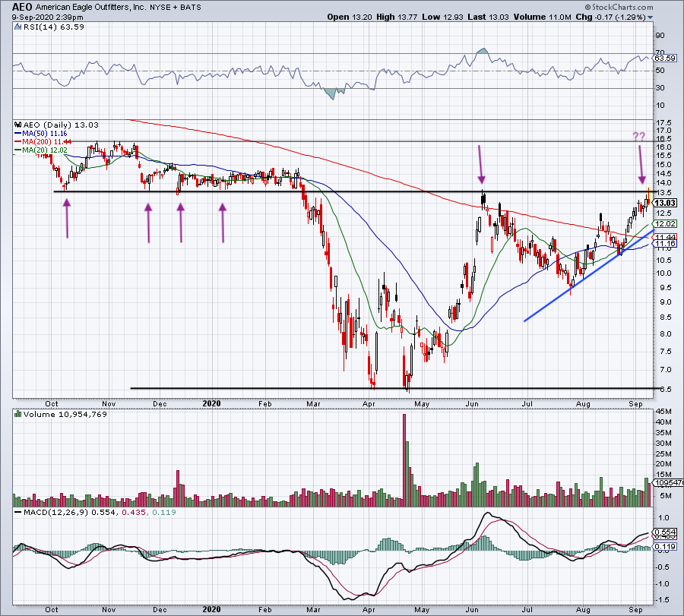684x616 pixels.
Task: Click the Jun label on price chart axis
Action: point(472,403)
